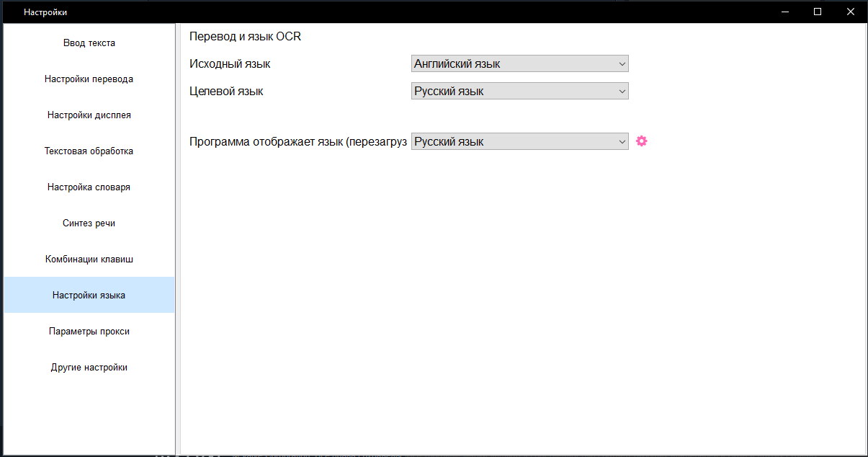Go to Текстовая обработка section
This screenshot has height=457, width=868.
89,151
